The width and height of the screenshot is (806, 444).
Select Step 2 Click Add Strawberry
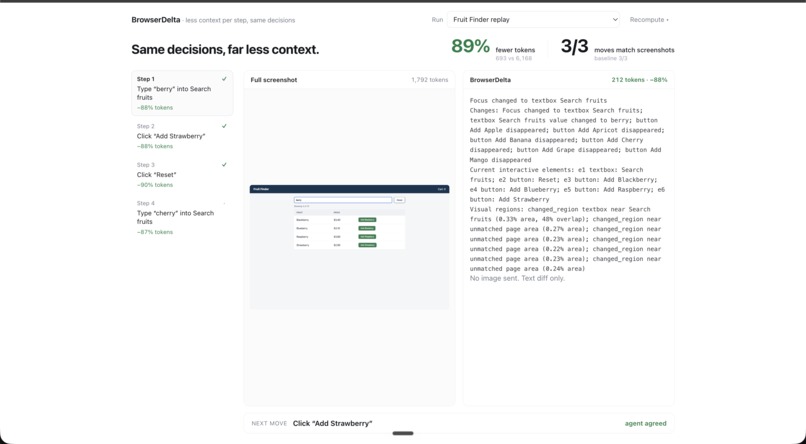point(182,136)
